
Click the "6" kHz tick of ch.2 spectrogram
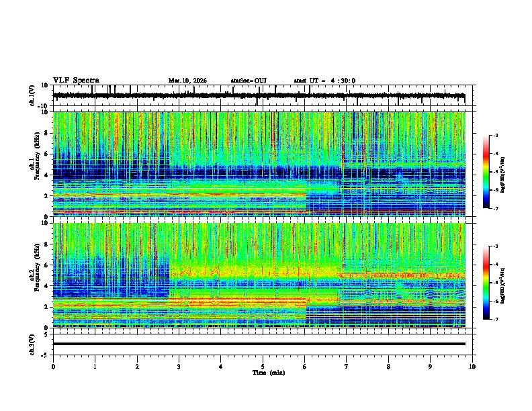pyautogui.click(x=46, y=265)
